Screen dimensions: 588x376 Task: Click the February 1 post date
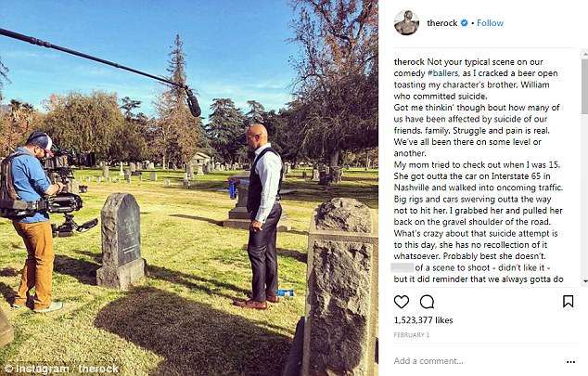(x=412, y=335)
